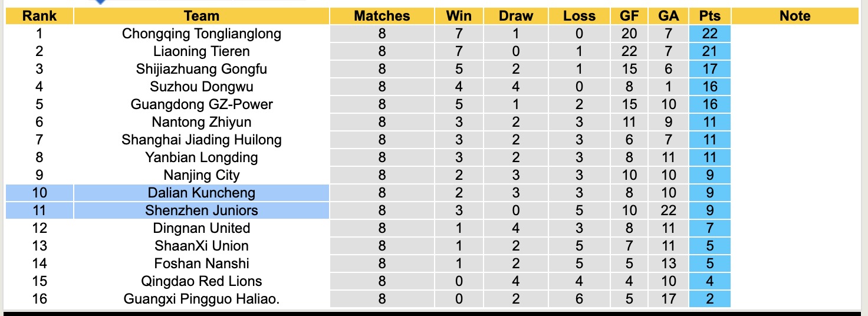Image resolution: width=868 pixels, height=316 pixels.
Task: Click the blue 22 points cell
Action: (709, 34)
